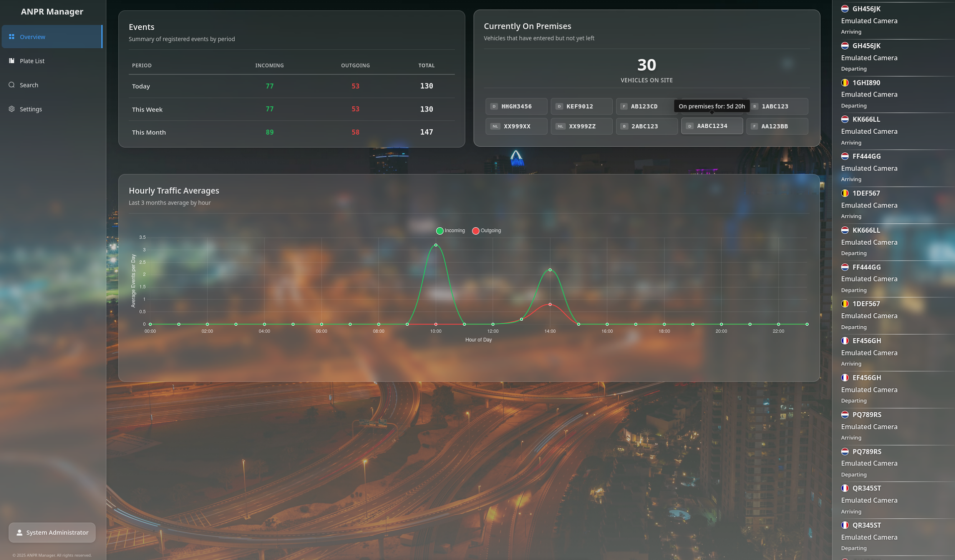
Task: Click the Plate List sidebar icon
Action: [x=11, y=61]
